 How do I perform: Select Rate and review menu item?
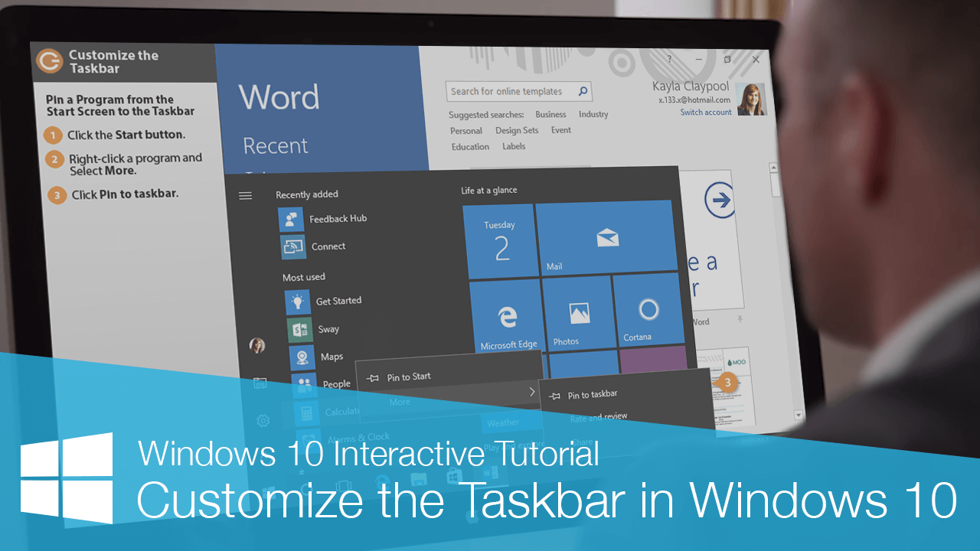point(599,417)
